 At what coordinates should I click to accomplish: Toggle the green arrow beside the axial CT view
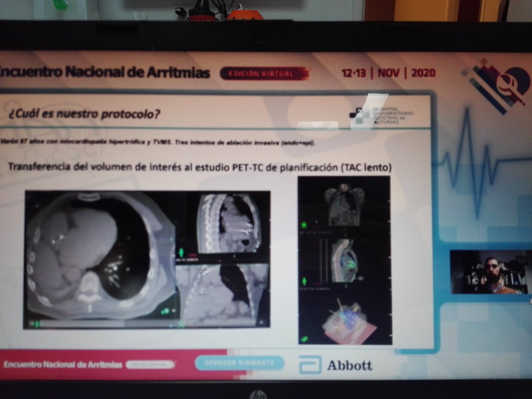click(181, 252)
